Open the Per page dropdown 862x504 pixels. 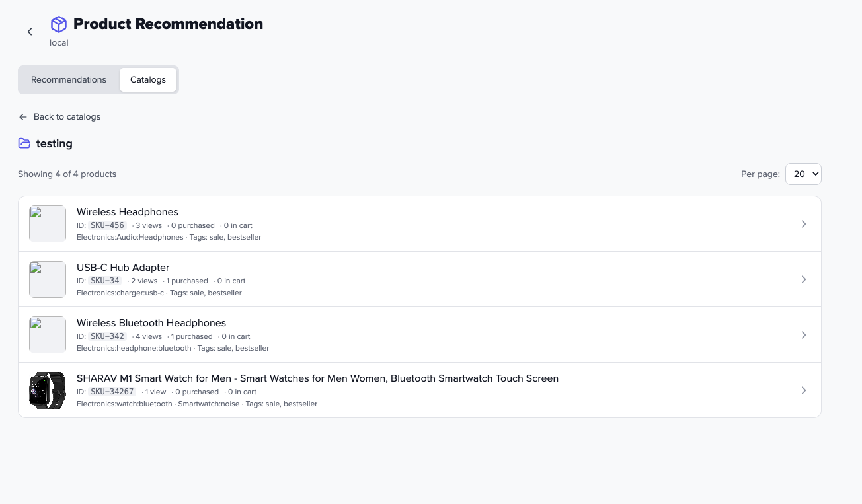[x=803, y=174]
